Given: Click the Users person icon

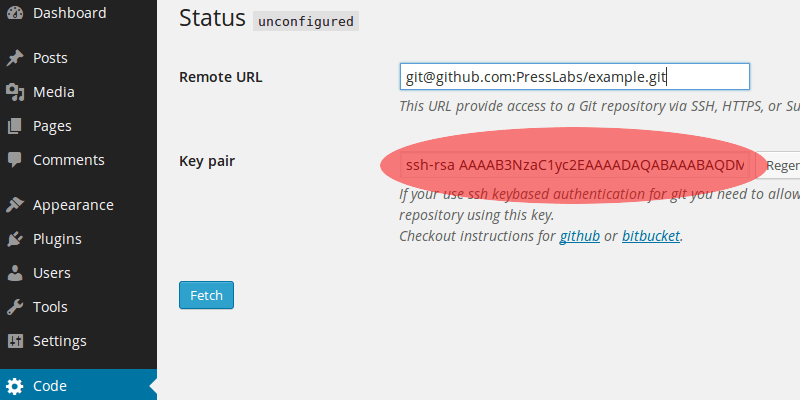Looking at the screenshot, I should pos(15,273).
